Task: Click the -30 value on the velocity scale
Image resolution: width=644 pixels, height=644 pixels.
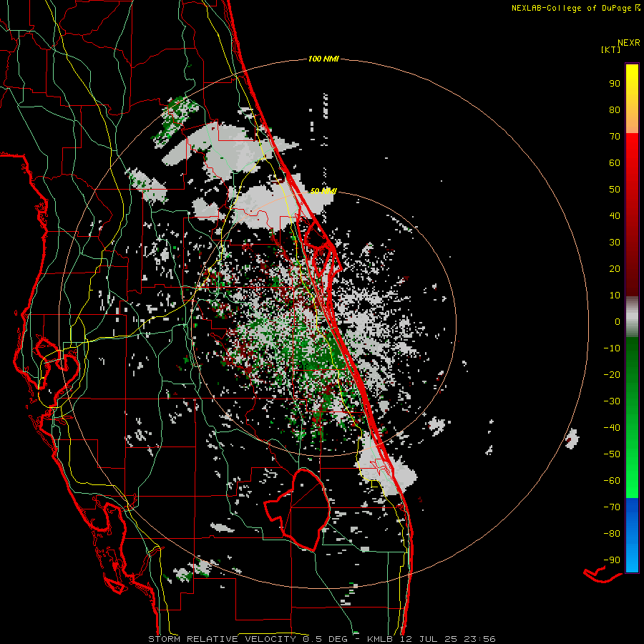Action: point(612,401)
